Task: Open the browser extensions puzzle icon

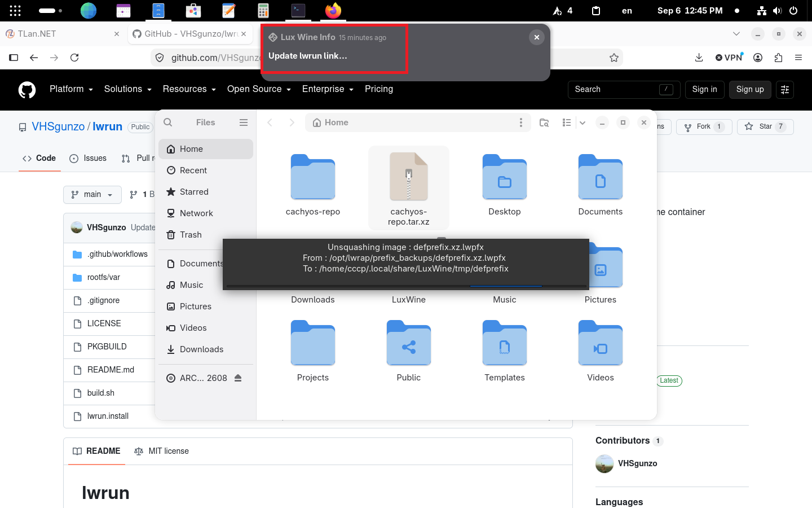Action: click(778, 58)
